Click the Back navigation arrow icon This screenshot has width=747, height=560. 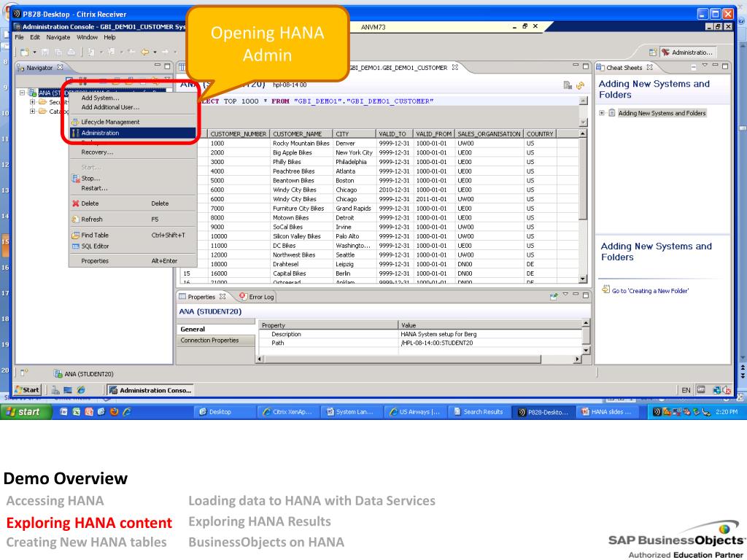pyautogui.click(x=145, y=52)
